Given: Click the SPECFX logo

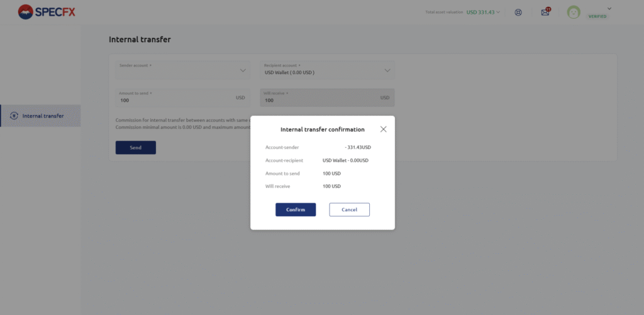Looking at the screenshot, I should [x=47, y=11].
